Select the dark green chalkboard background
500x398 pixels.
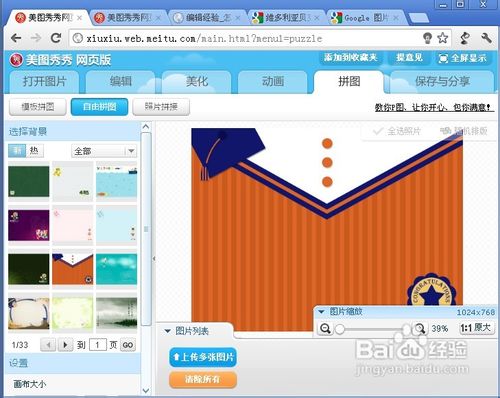coord(29,181)
